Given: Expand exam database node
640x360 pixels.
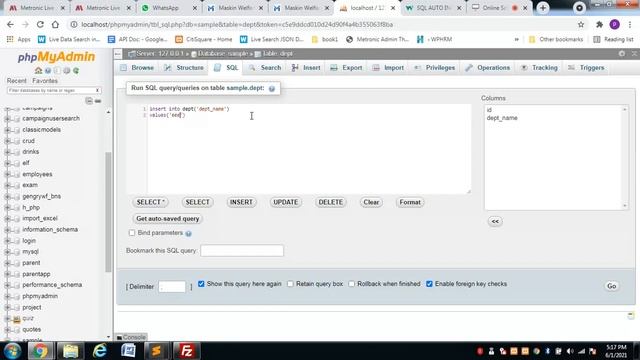Looking at the screenshot, I should click(x=7, y=185).
